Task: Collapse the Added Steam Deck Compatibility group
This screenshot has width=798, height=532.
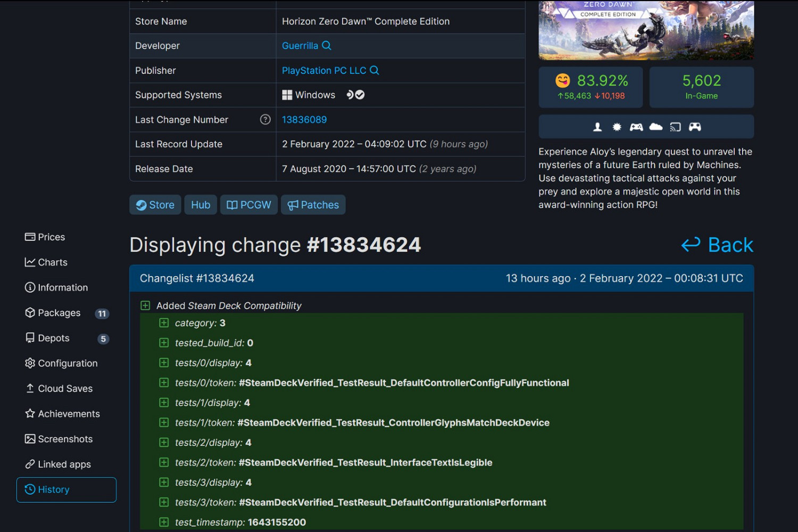Action: tap(145, 305)
